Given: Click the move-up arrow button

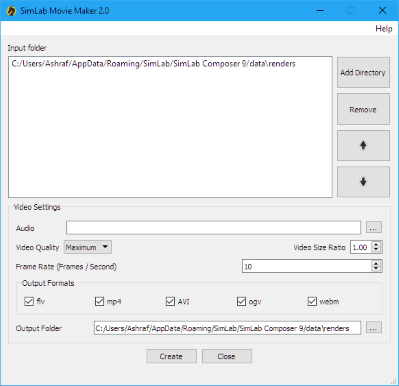Looking at the screenshot, I should [363, 145].
